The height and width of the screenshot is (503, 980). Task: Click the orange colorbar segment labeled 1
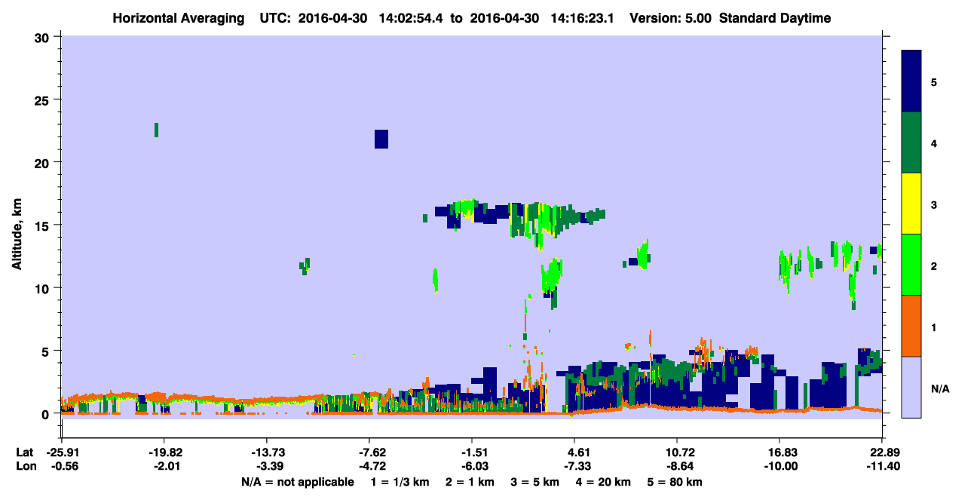pos(911,326)
